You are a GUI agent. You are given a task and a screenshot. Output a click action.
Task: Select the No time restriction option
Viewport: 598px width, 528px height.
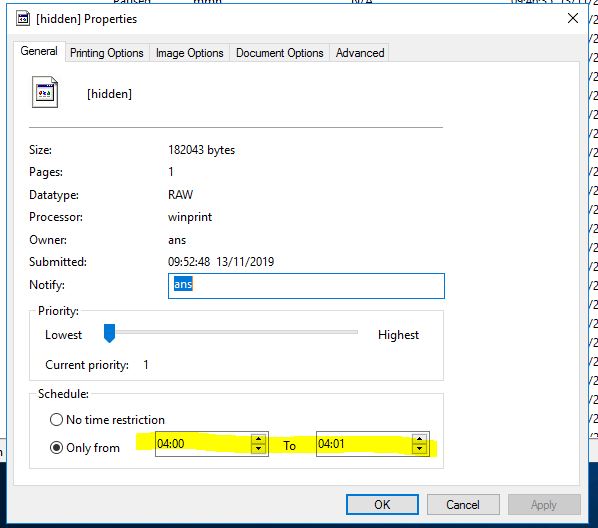click(56, 420)
